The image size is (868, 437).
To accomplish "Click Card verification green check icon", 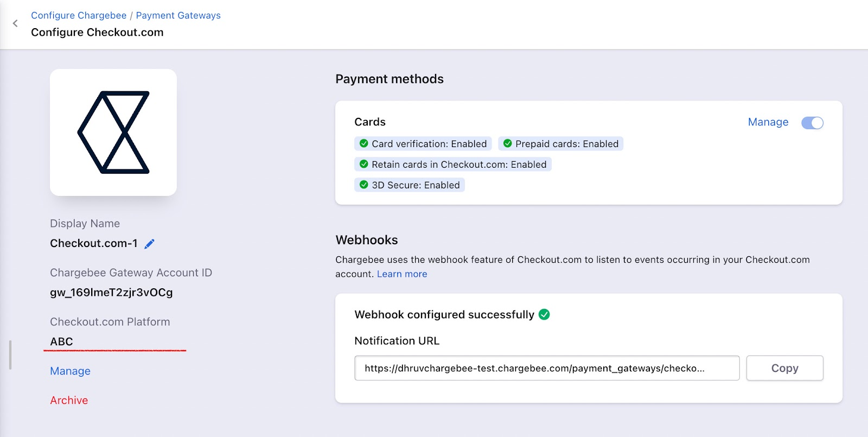I will tap(364, 144).
